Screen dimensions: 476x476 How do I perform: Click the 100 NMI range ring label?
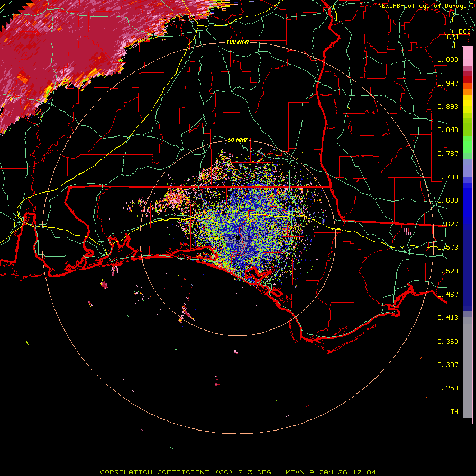[237, 42]
